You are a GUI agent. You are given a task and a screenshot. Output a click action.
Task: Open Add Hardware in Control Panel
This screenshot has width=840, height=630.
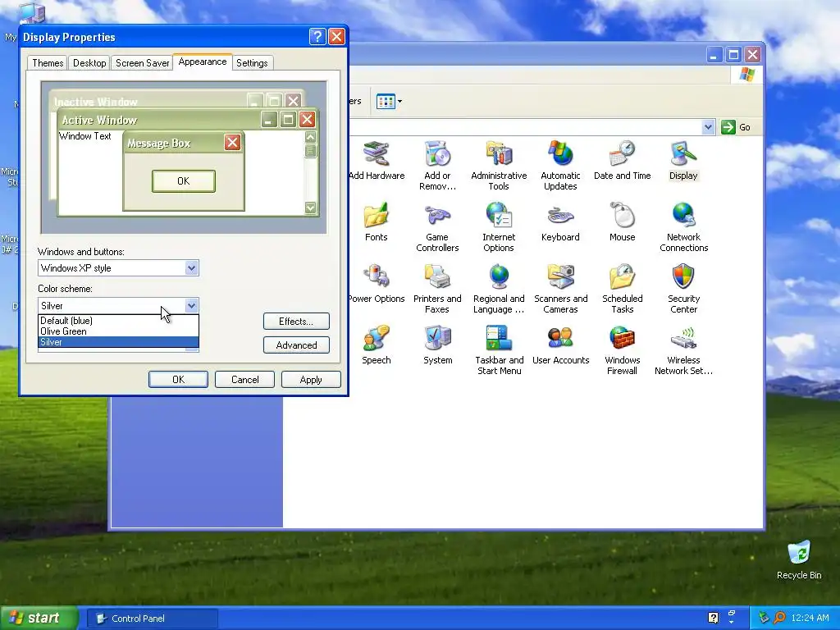(x=376, y=161)
